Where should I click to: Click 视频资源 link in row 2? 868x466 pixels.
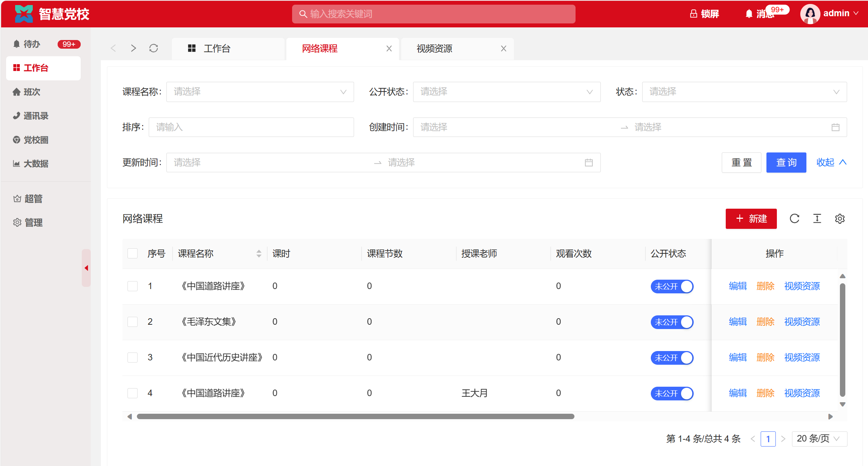802,322
